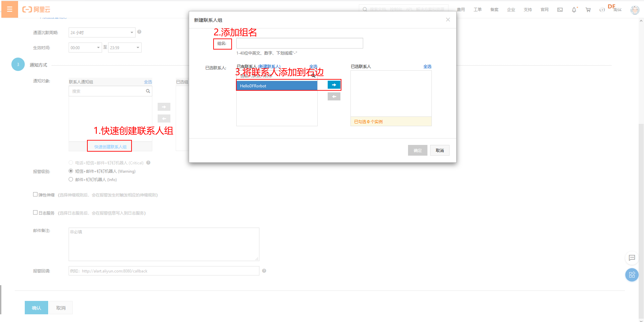This screenshot has width=644, height=322.
Task: Click the search icon in existing contacts box
Action: tap(313, 76)
